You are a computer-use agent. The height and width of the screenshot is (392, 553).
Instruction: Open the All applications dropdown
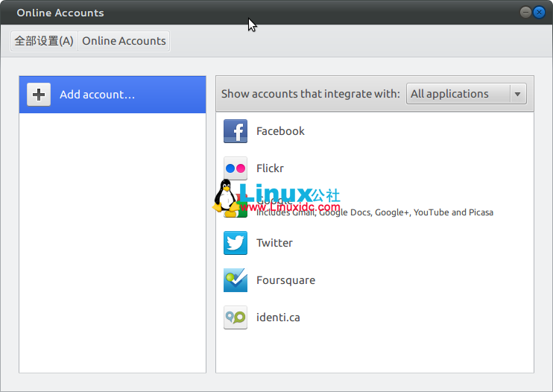pyautogui.click(x=467, y=94)
